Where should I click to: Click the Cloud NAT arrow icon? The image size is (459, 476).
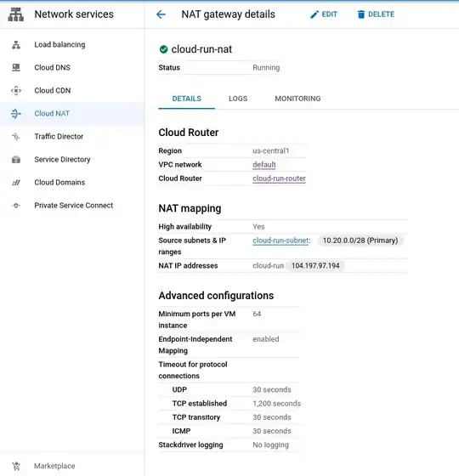click(16, 114)
